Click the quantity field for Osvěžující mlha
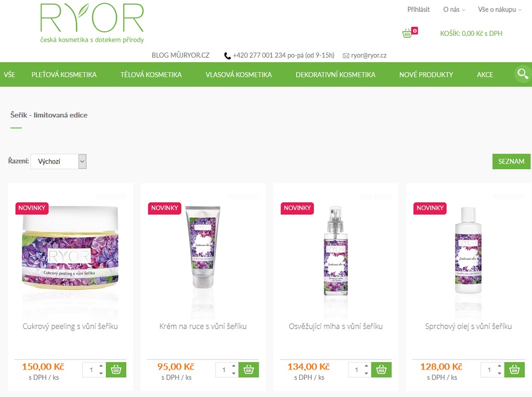The width and height of the screenshot is (532, 397). coord(357,370)
